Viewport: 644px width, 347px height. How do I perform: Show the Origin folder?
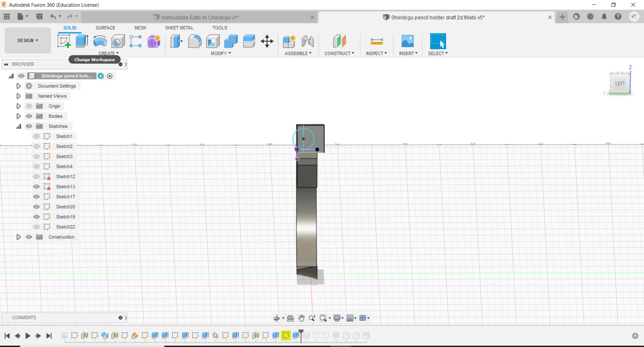[29, 106]
